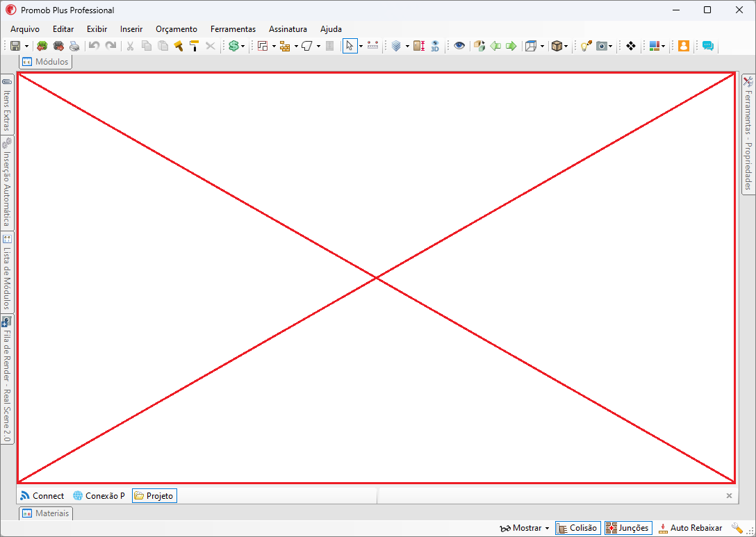Open the brick wall dropdown arrow

296,47
